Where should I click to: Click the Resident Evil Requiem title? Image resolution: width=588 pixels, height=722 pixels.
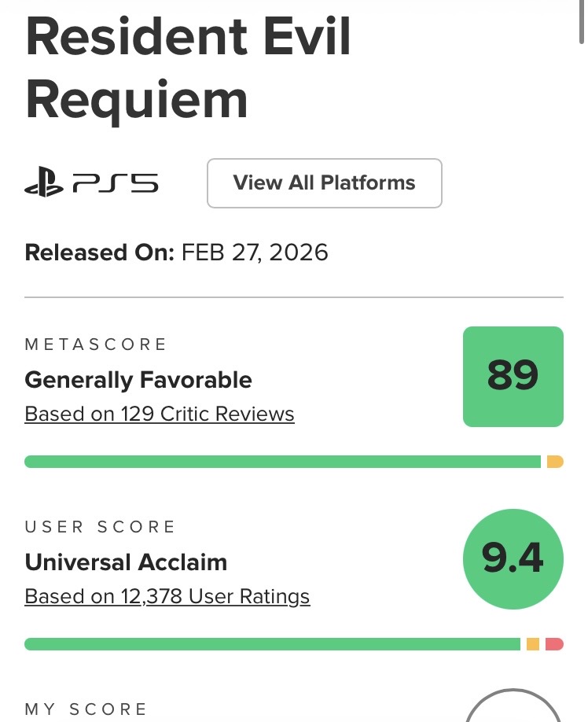point(187,68)
